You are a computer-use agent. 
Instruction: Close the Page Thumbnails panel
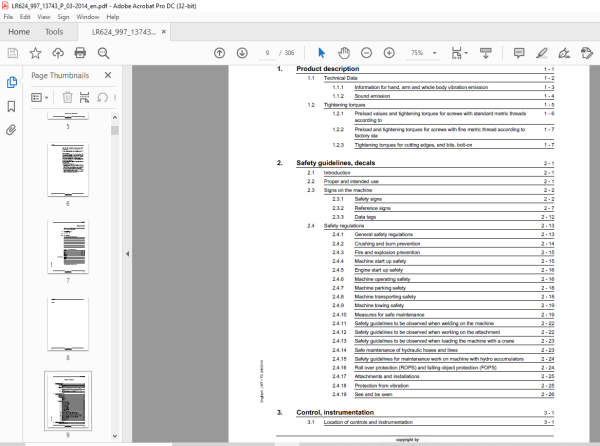click(108, 75)
